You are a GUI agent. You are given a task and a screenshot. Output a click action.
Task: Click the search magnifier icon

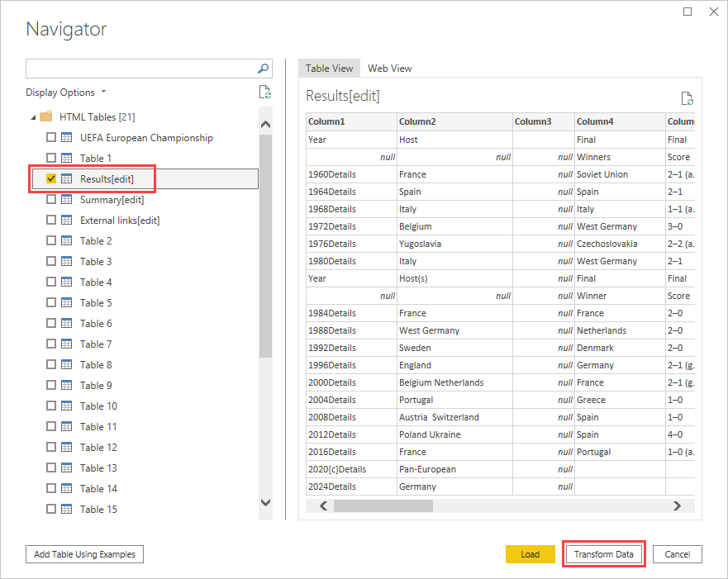coord(264,69)
